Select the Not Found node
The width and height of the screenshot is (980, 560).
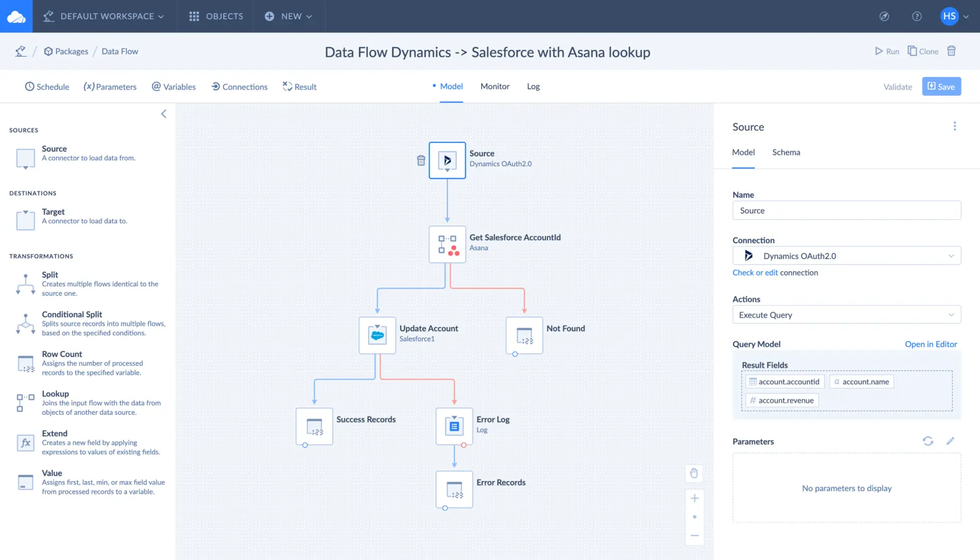coord(524,335)
